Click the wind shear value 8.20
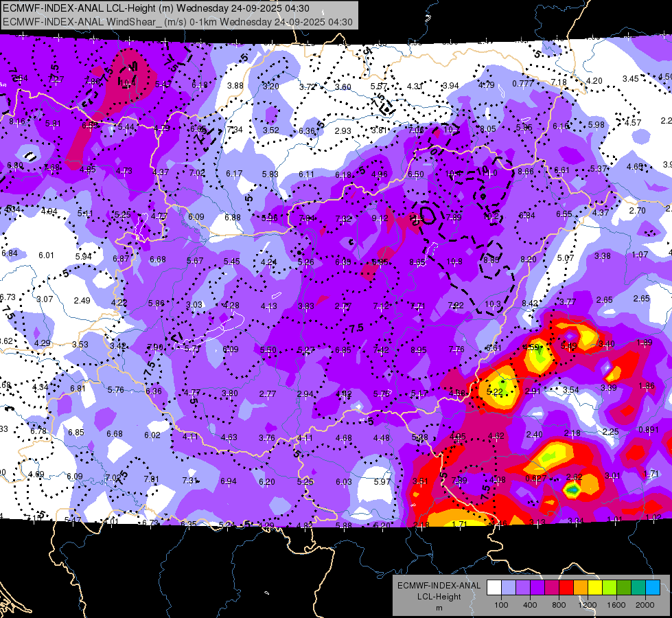672x618 pixels. (x=529, y=259)
